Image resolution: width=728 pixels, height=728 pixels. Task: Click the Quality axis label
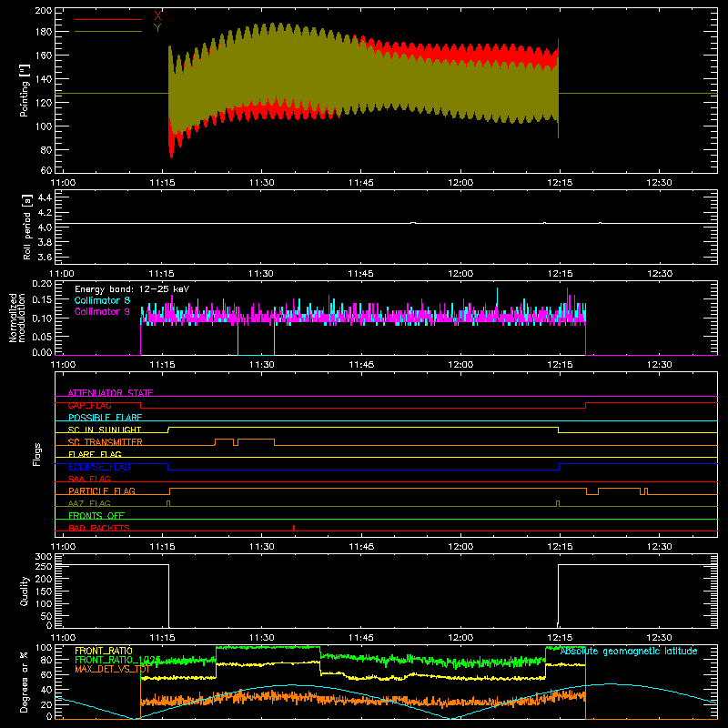25,591
